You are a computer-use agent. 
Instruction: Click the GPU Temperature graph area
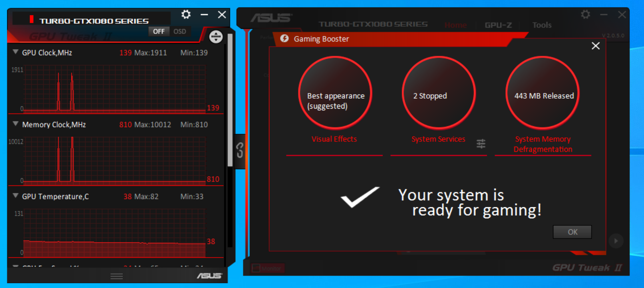(115, 233)
